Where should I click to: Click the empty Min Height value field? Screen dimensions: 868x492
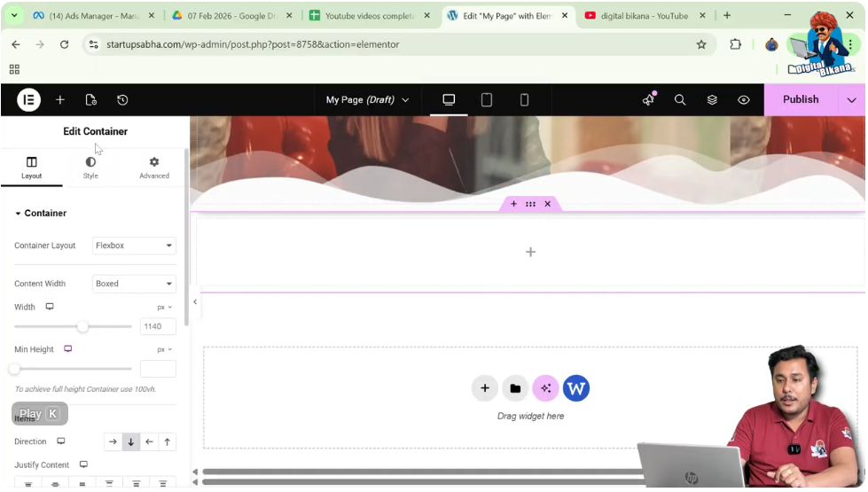click(x=158, y=369)
